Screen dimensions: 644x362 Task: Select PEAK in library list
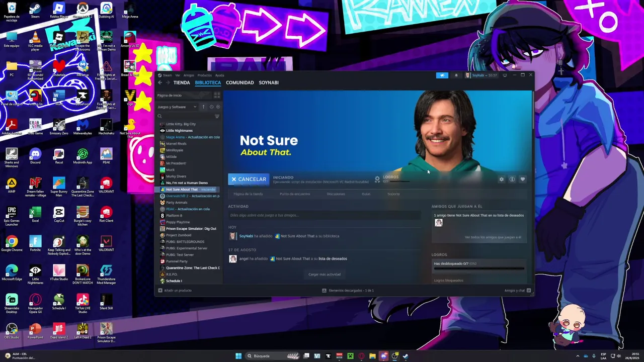(x=189, y=209)
